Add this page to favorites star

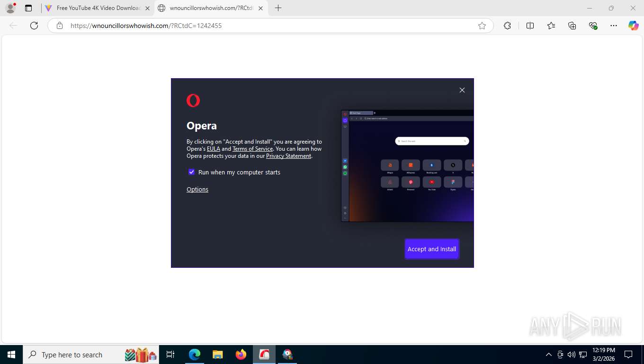click(482, 26)
